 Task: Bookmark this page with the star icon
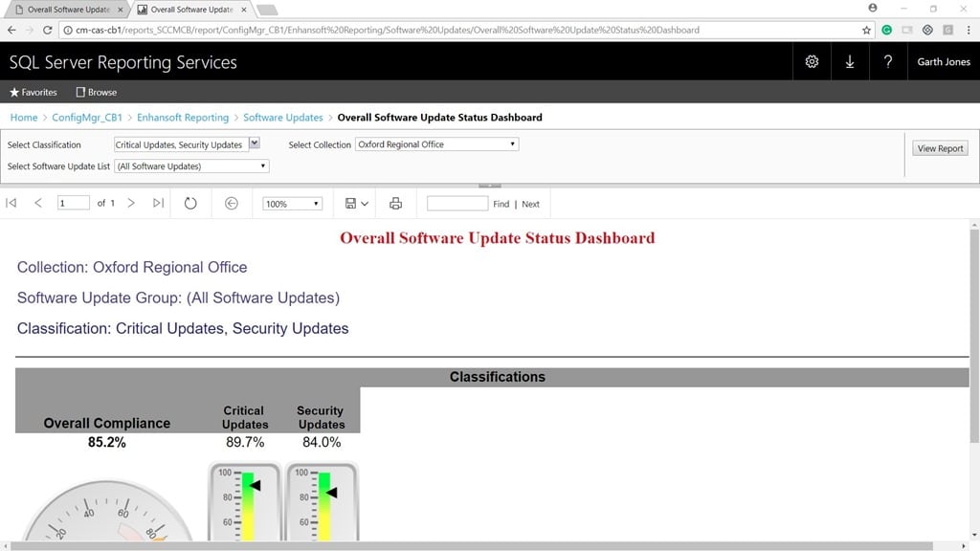click(x=866, y=30)
